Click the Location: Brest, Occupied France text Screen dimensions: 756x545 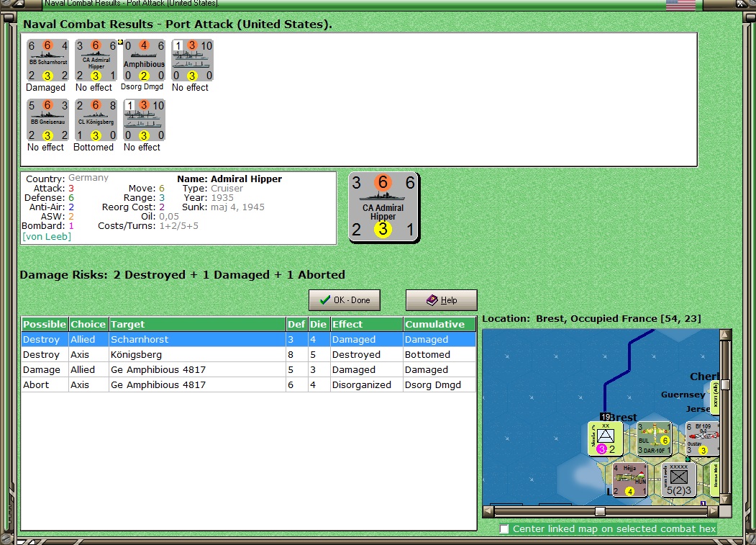[591, 319]
